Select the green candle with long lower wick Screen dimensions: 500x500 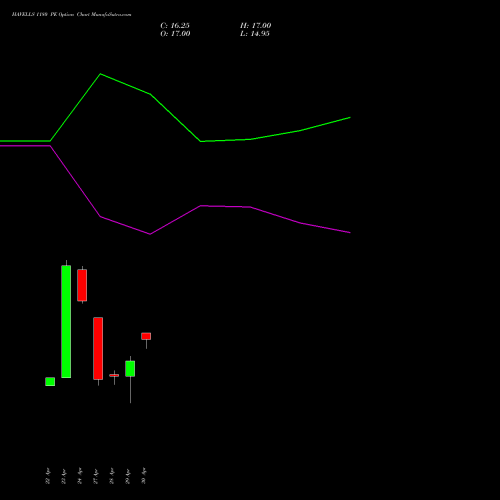tap(130, 369)
